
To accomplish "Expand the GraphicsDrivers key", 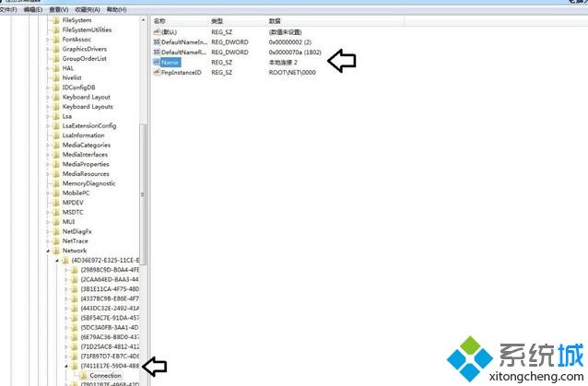I will coord(48,49).
